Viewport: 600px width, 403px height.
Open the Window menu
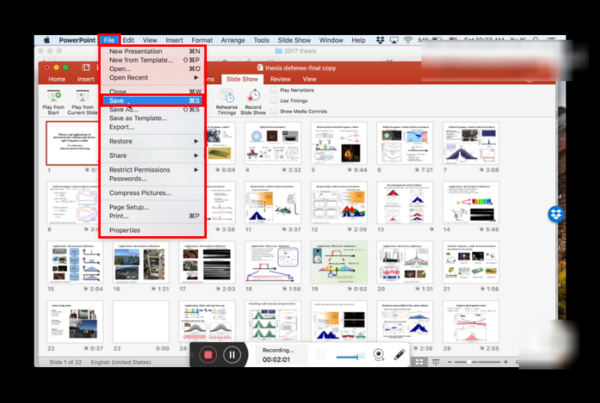pyautogui.click(x=331, y=40)
